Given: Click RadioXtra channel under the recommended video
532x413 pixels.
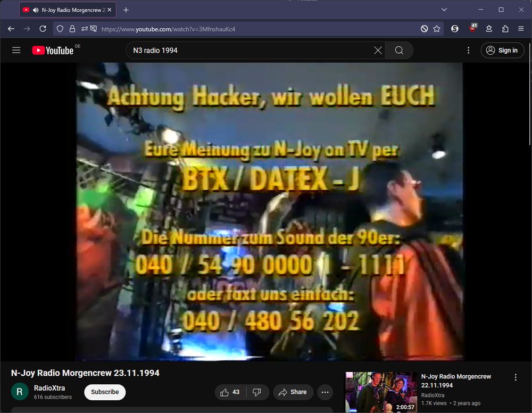Looking at the screenshot, I should coord(432,395).
